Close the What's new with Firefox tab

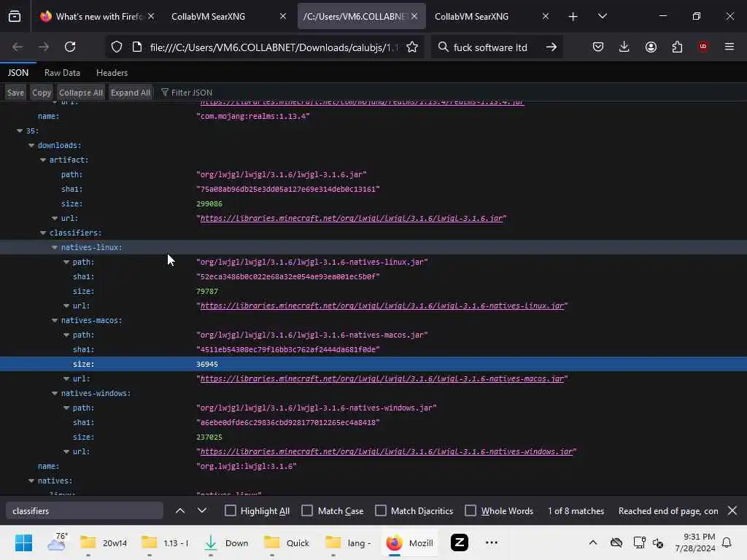[x=151, y=16]
